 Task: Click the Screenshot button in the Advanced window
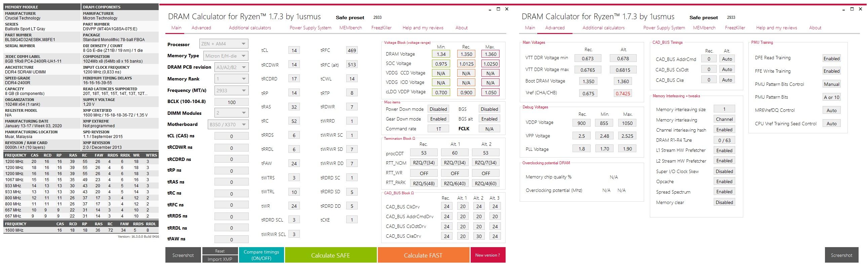click(x=841, y=255)
